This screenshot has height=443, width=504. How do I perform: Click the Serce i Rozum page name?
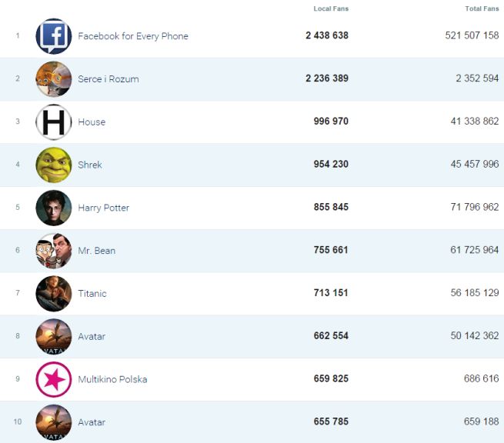pos(108,79)
